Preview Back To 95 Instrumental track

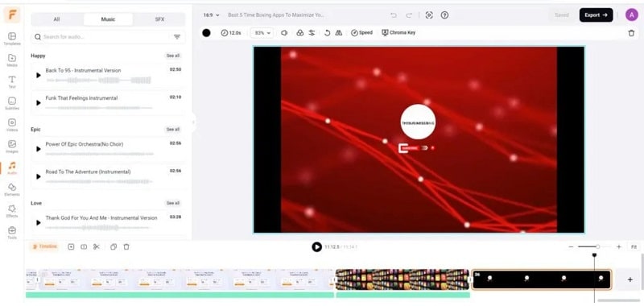coord(39,76)
